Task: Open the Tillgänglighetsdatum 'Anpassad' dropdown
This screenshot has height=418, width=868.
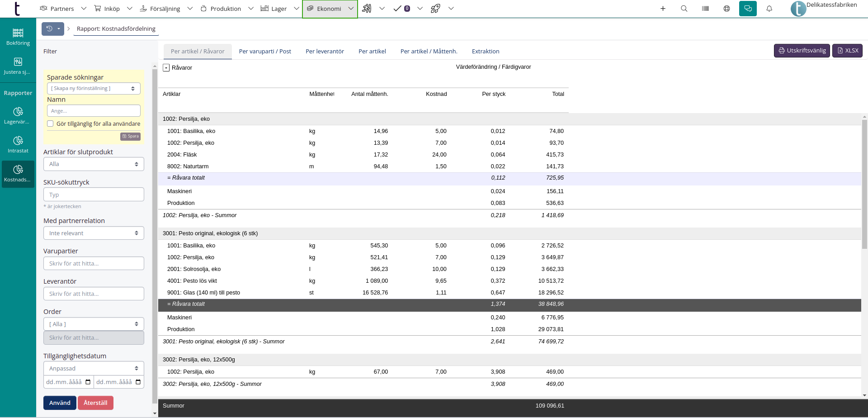Action: tap(94, 368)
